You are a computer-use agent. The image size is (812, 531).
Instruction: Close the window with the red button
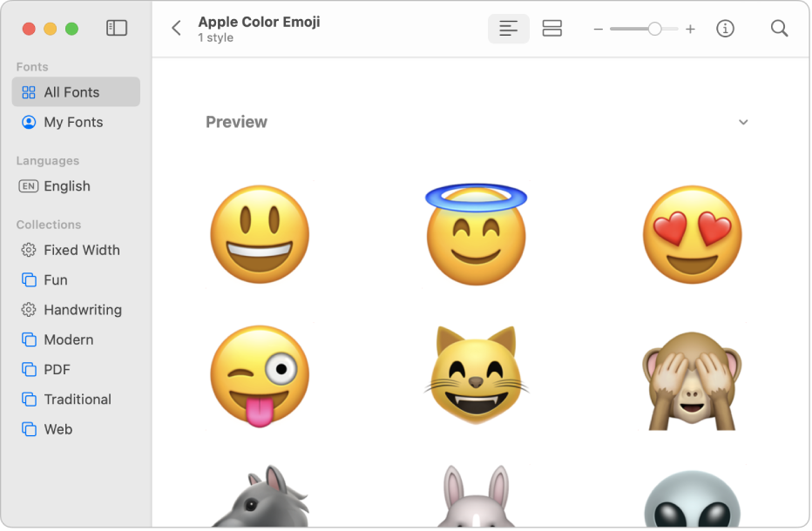[x=29, y=29]
